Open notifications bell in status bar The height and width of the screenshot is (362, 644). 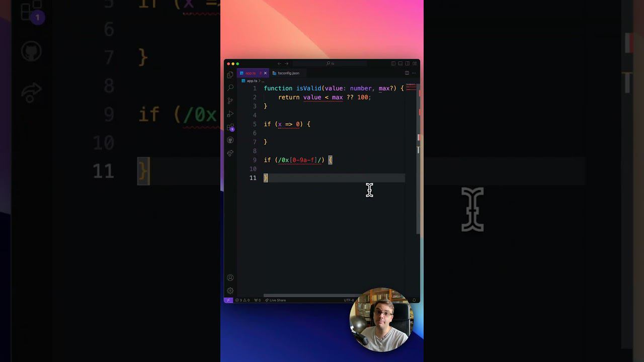pos(414,300)
